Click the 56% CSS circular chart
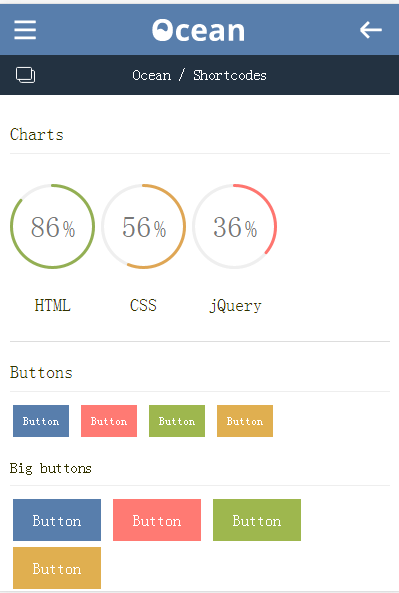The height and width of the screenshot is (593, 399). (143, 227)
